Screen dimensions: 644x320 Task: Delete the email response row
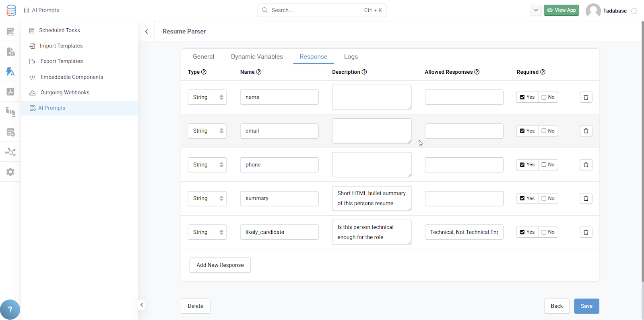586,131
